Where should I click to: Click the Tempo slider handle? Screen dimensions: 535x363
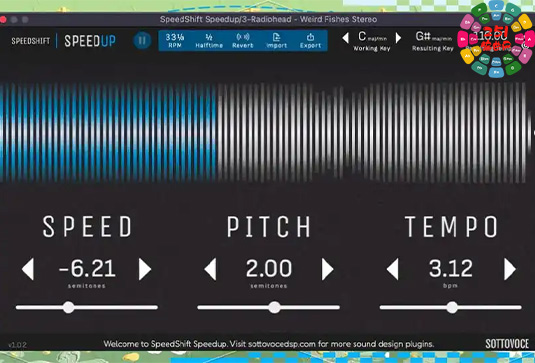pos(452,307)
